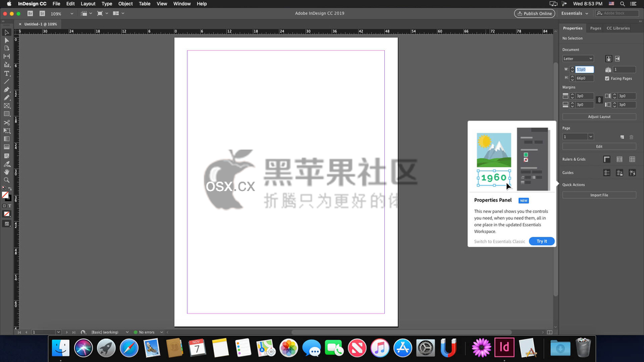The width and height of the screenshot is (644, 362).
Task: Click the page width W field
Action: (x=584, y=70)
